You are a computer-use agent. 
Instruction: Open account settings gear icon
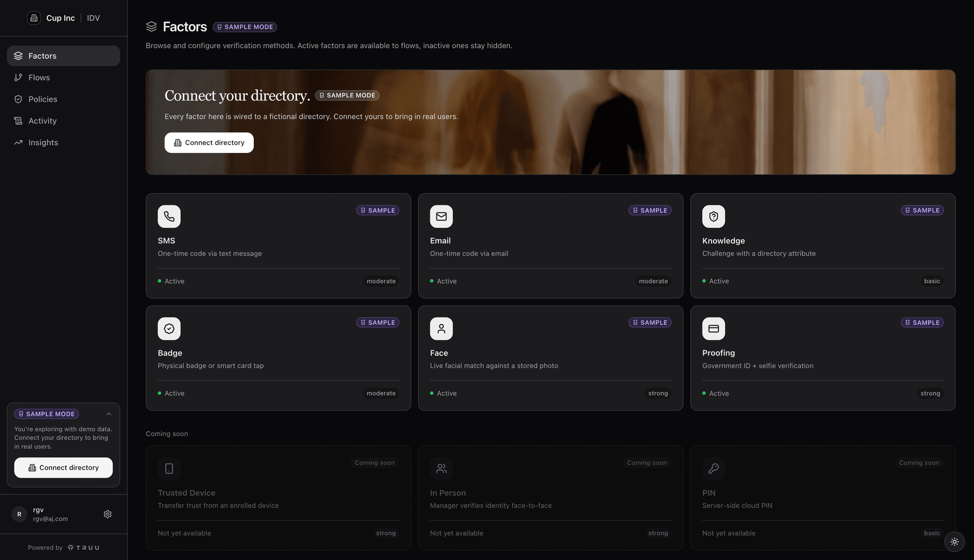[x=108, y=514]
